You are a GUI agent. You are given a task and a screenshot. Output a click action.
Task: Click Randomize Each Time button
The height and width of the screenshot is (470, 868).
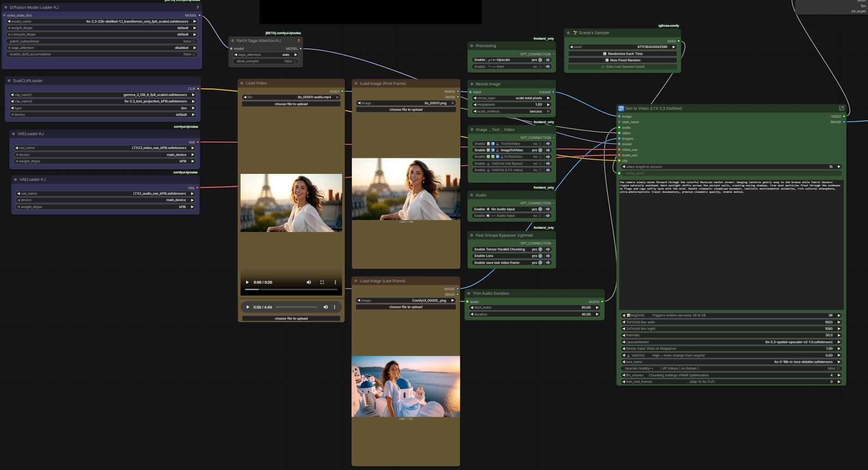tap(622, 54)
